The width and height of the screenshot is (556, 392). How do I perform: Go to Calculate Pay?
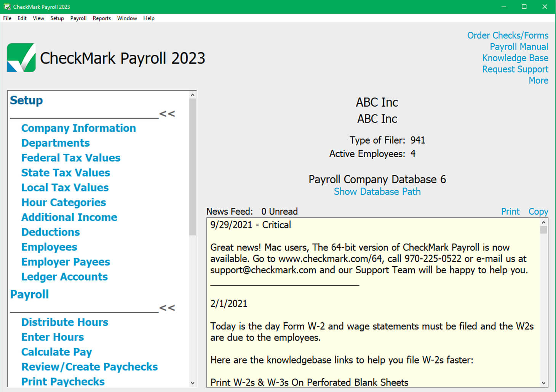coord(57,352)
